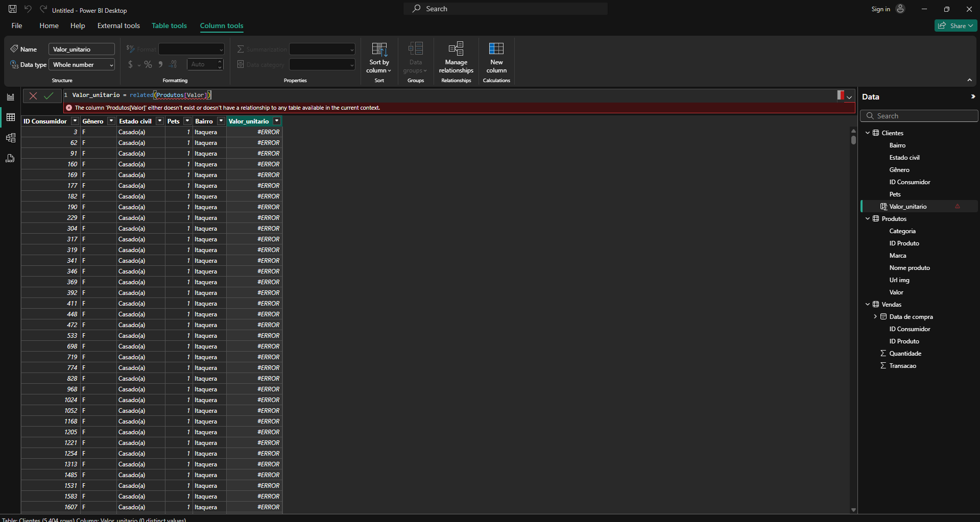The height and width of the screenshot is (522, 980).
Task: Click decimal places Auto stepper
Action: [x=205, y=64]
